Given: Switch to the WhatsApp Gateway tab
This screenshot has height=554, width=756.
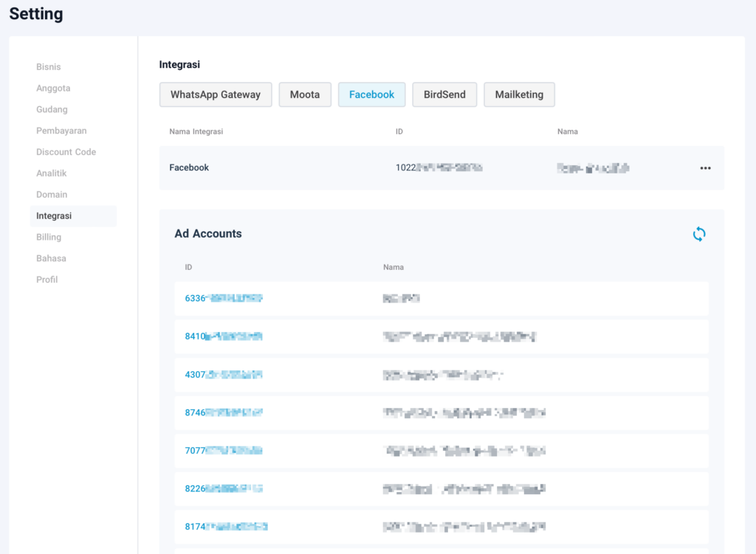Looking at the screenshot, I should coord(216,94).
